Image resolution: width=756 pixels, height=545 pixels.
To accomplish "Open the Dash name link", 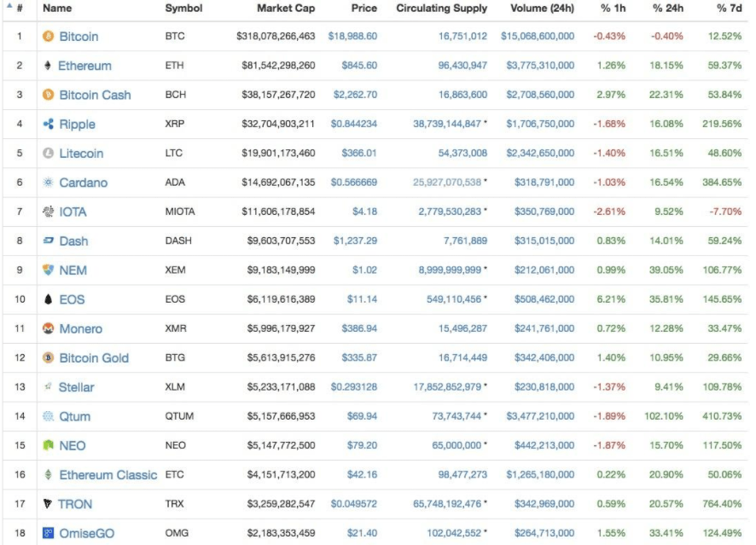I will pos(73,241).
